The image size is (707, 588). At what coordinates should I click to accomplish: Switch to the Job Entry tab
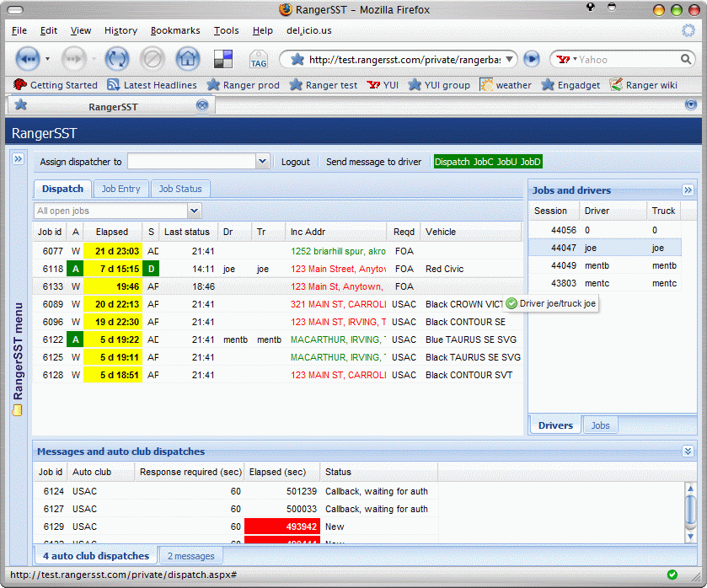click(x=121, y=189)
